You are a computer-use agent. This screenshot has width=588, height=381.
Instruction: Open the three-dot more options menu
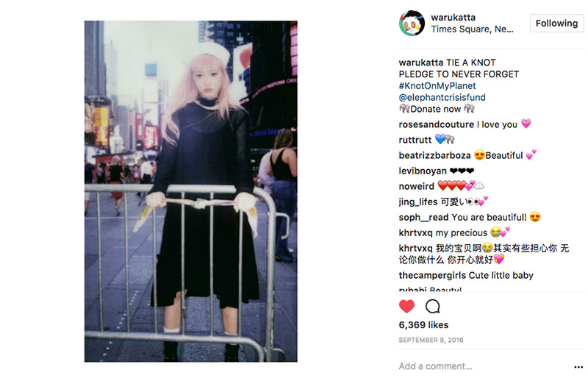(x=578, y=367)
